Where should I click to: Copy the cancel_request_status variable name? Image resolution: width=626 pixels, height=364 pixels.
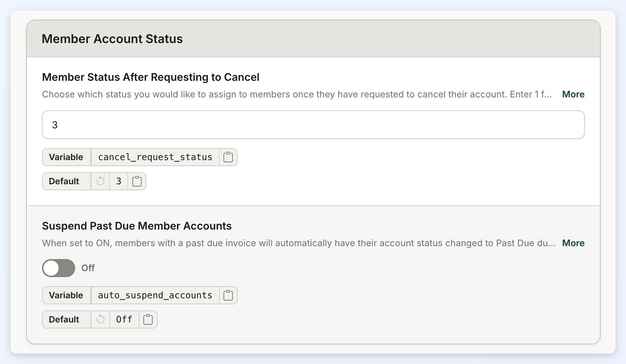228,157
